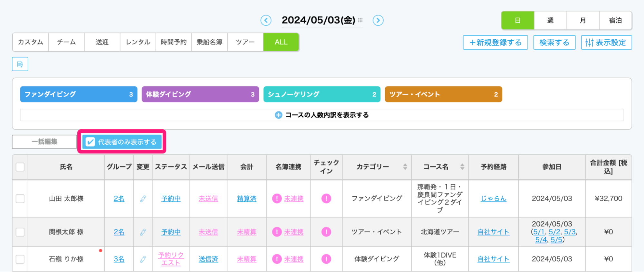The width and height of the screenshot is (644, 272).
Task: Open date picker on 2024/05/03(金)
Action: 318,20
